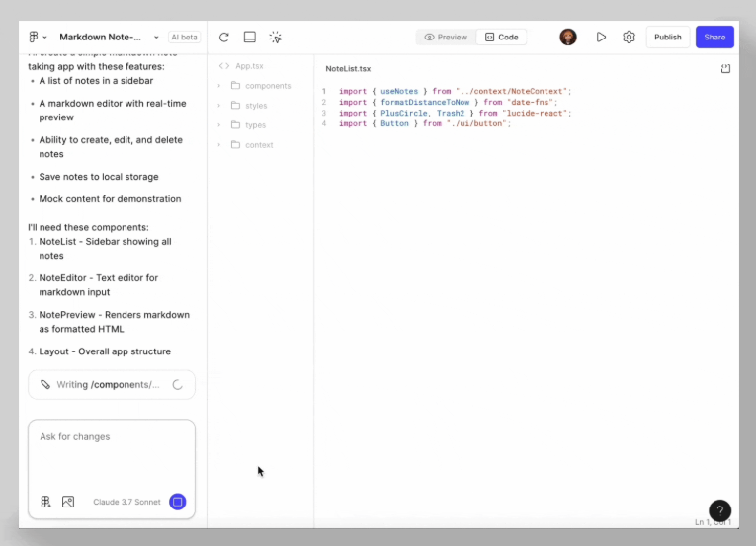Click the 'I'll need these components:' text
Viewport: 756px width, 546px height.
(x=88, y=227)
